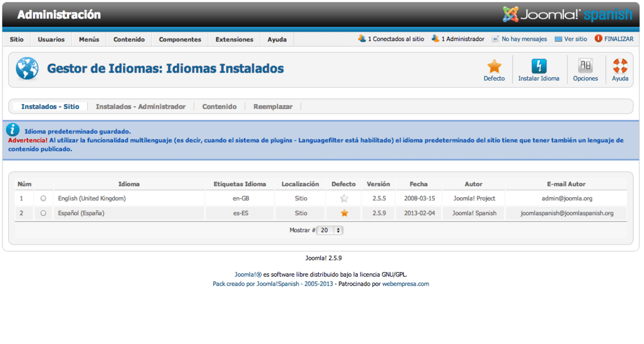
Task: Click the Defecto star toolbar icon
Action: coord(494,66)
